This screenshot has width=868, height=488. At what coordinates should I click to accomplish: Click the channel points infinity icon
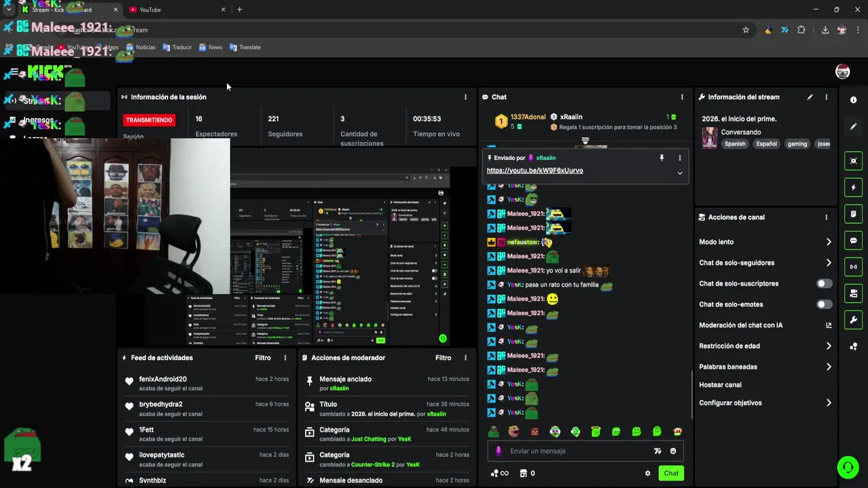(x=499, y=473)
